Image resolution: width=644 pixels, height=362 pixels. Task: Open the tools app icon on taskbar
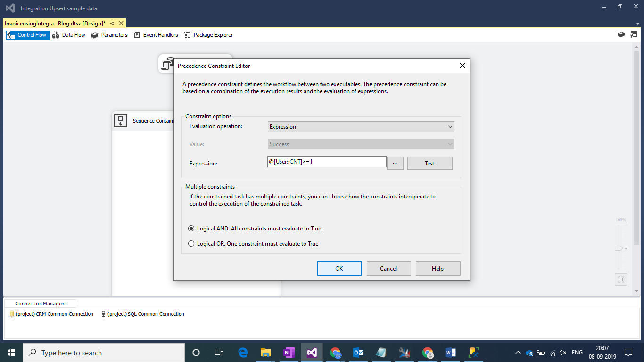[405, 353]
